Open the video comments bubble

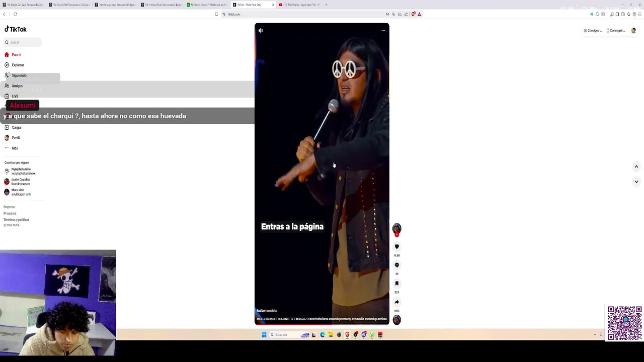click(397, 265)
